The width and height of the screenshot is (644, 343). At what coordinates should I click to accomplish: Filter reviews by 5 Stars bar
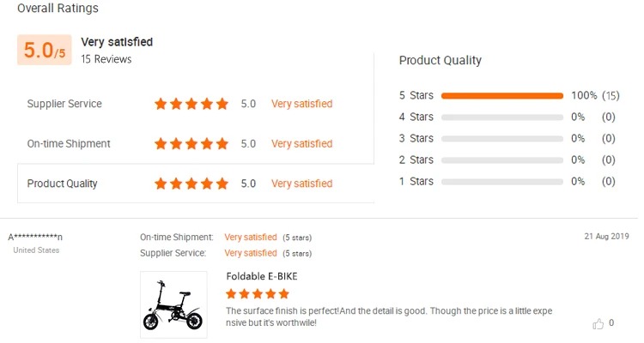pos(501,95)
